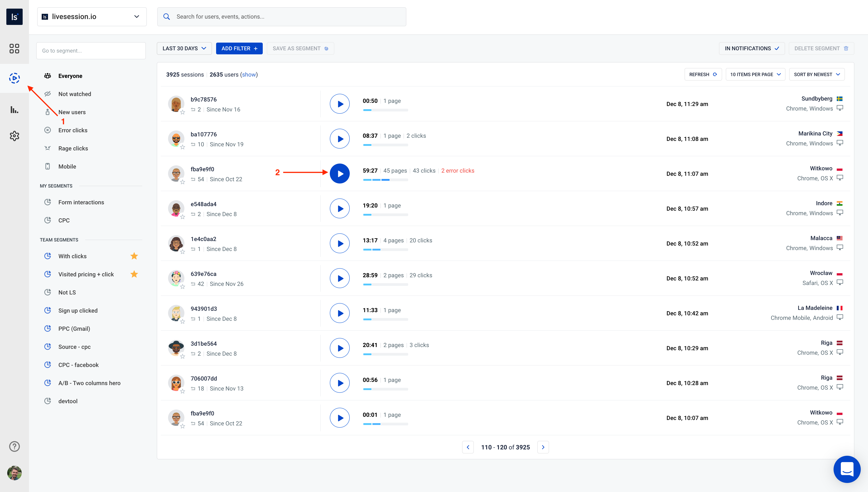Toggle star on With clicks segment
Screen dimensions: 868x492
135,256
